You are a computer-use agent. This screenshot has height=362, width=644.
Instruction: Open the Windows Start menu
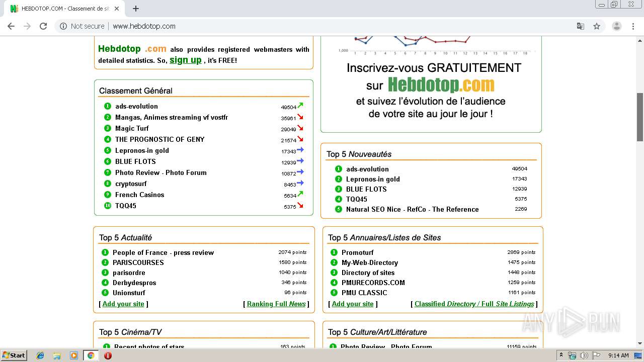(14, 355)
